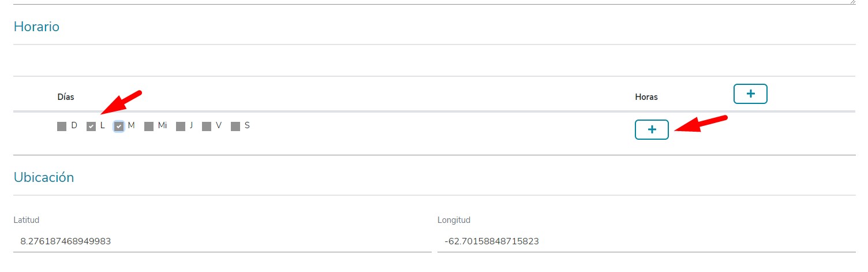The image size is (868, 272).
Task: Check the V (Viernes) day checkbox
Action: tap(207, 126)
